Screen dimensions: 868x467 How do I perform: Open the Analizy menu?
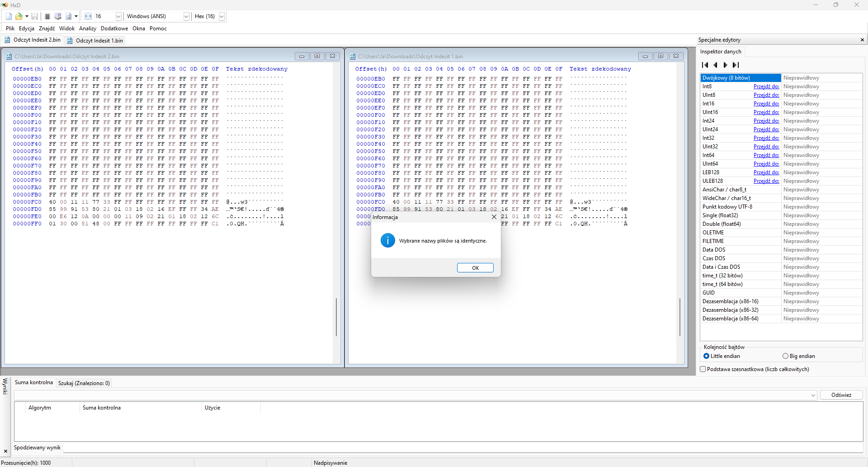click(88, 28)
